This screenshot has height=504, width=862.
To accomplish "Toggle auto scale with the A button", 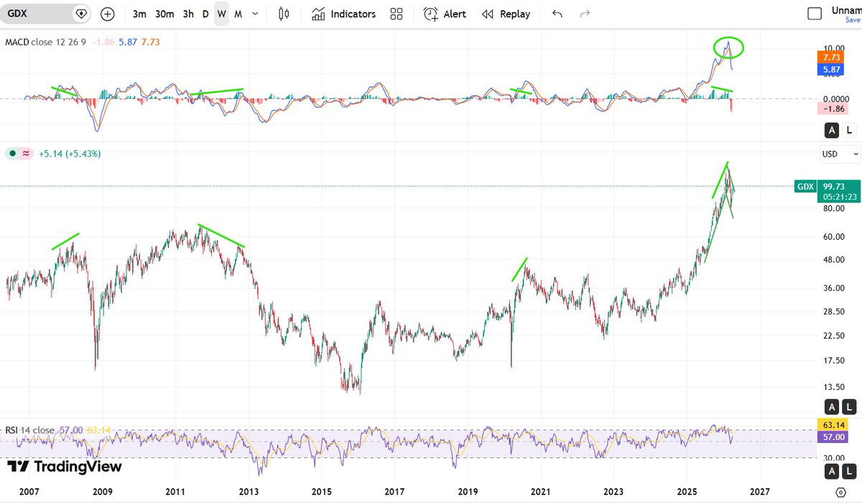I will (x=831, y=406).
